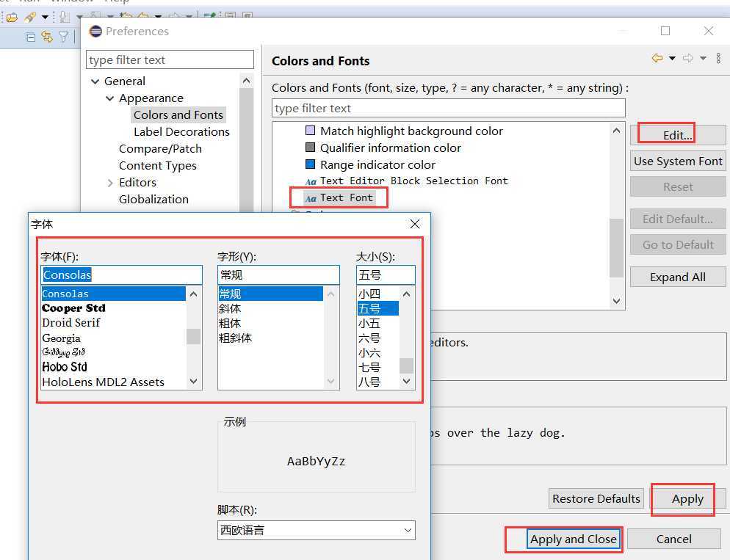Click up arrow of color list scrollbar
This screenshot has width=730, height=560.
616,131
